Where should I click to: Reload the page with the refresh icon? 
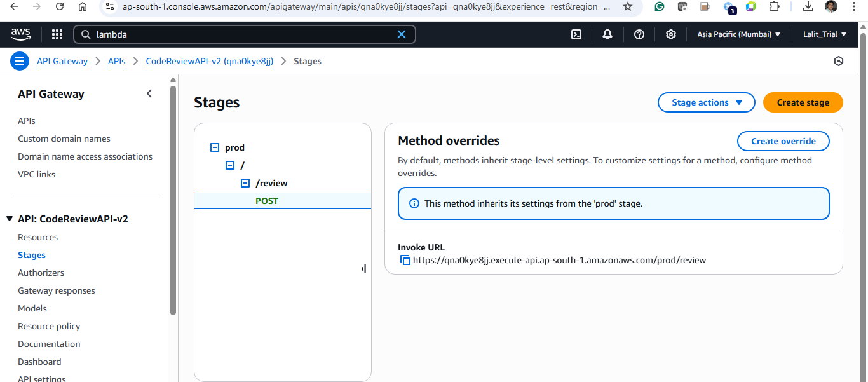[x=60, y=6]
